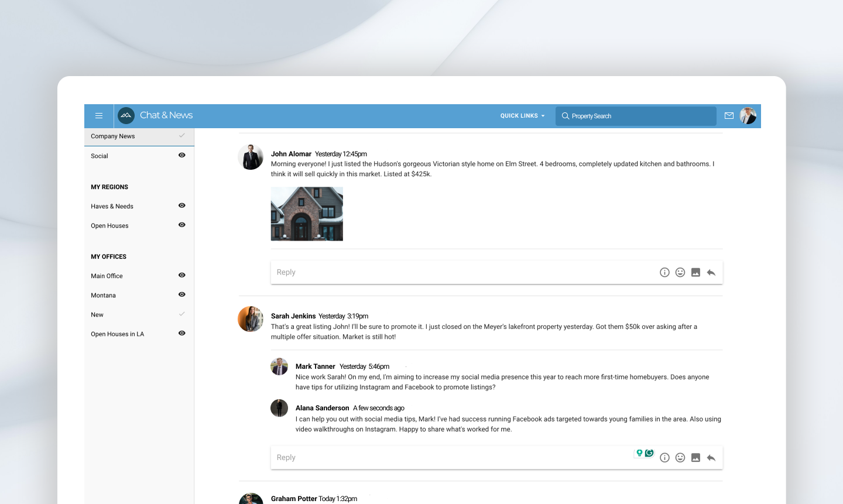Toggle visibility eye for Open Houses
The image size is (843, 504).
[182, 225]
